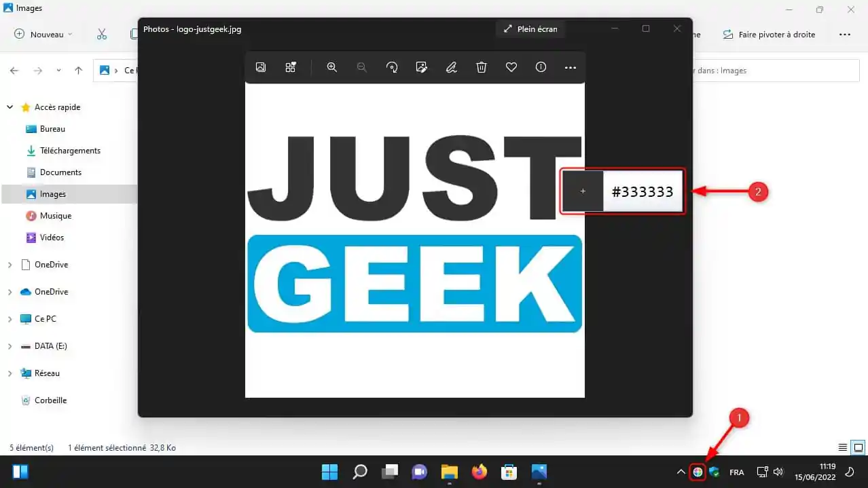Viewport: 868px width, 488px height.
Task: Click the FRA language indicator
Action: click(x=736, y=472)
